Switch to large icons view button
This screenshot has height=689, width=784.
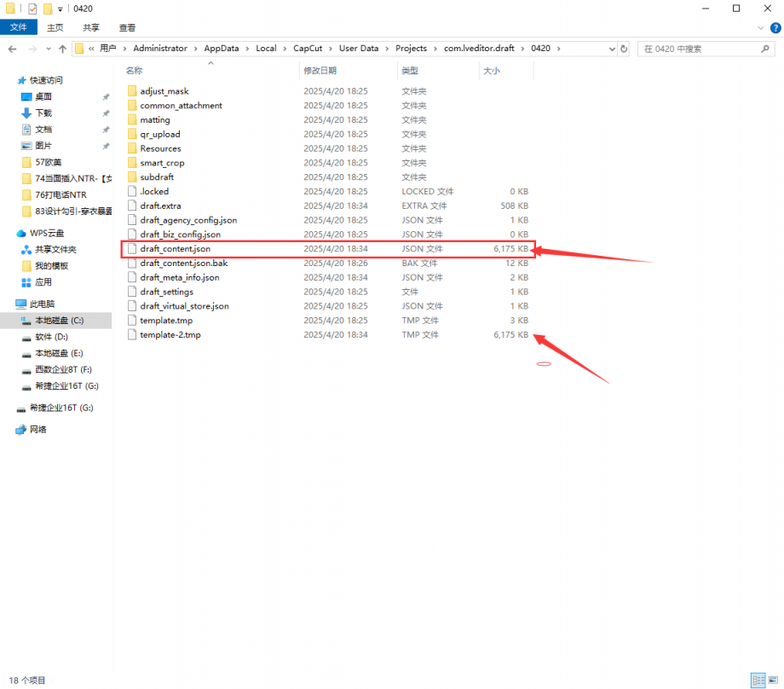coord(771,680)
